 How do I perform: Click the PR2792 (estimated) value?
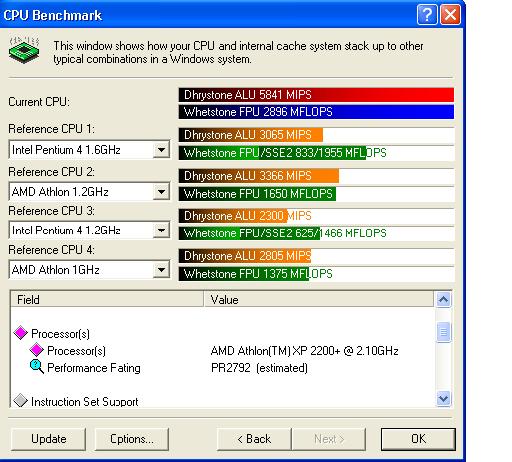click(259, 368)
